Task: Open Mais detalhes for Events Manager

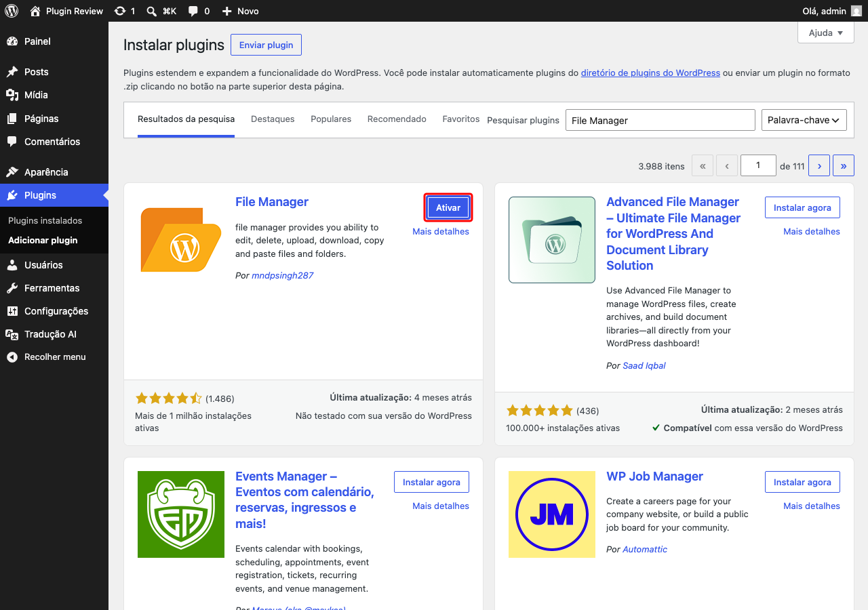Action: 441,506
